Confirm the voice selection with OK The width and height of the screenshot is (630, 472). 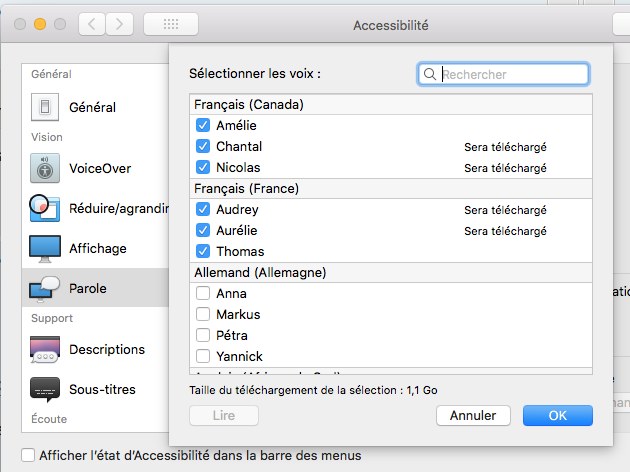tap(557, 415)
